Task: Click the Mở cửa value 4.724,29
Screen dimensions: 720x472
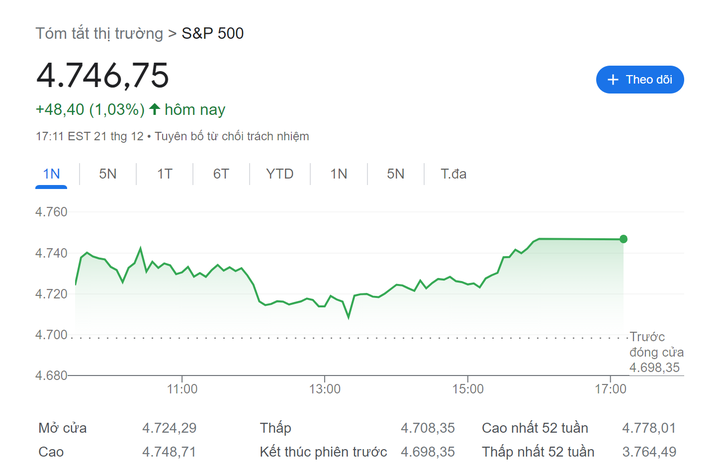Action: (169, 428)
